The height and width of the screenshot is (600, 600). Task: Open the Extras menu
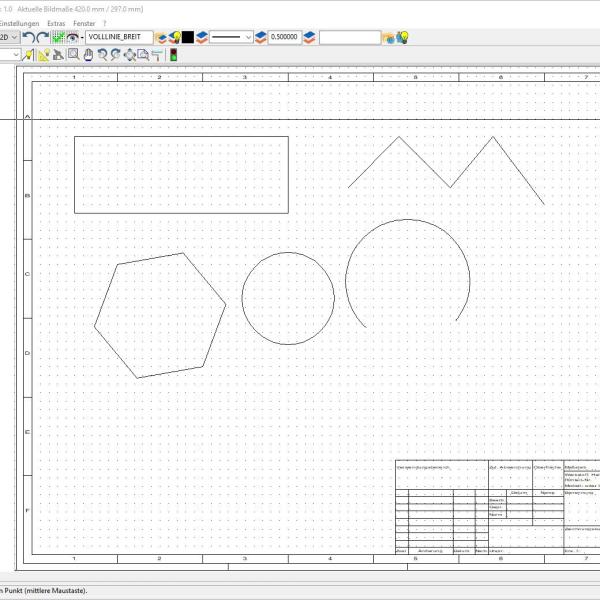(x=56, y=23)
